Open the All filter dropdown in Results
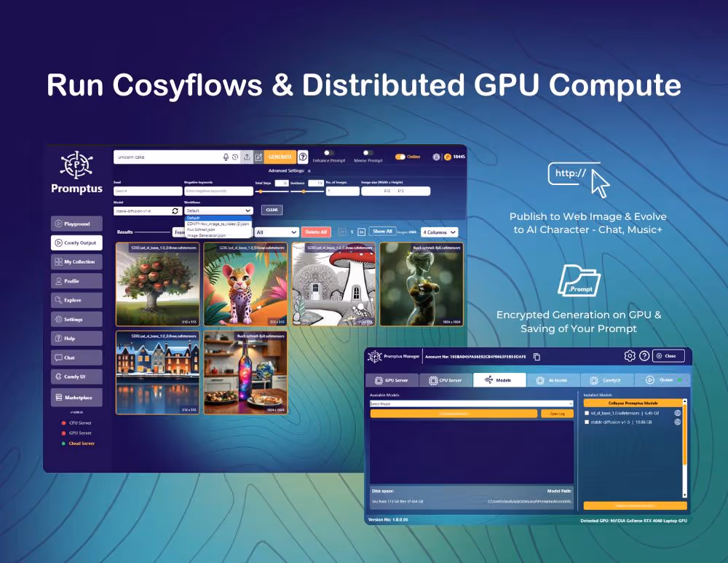Viewport: 728px width, 563px height. coord(276,232)
